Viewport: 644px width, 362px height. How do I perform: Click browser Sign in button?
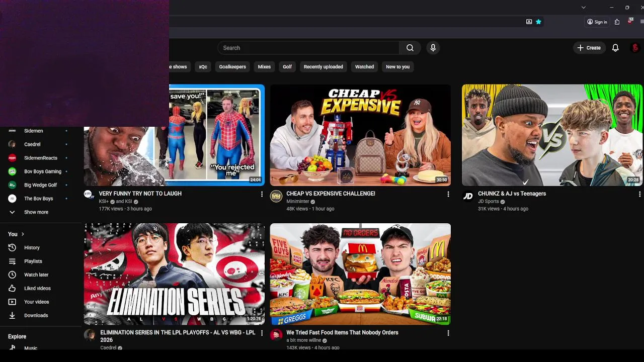tap(597, 22)
